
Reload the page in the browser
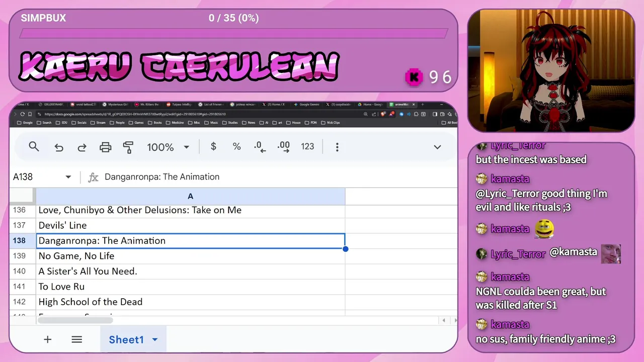pos(22,114)
